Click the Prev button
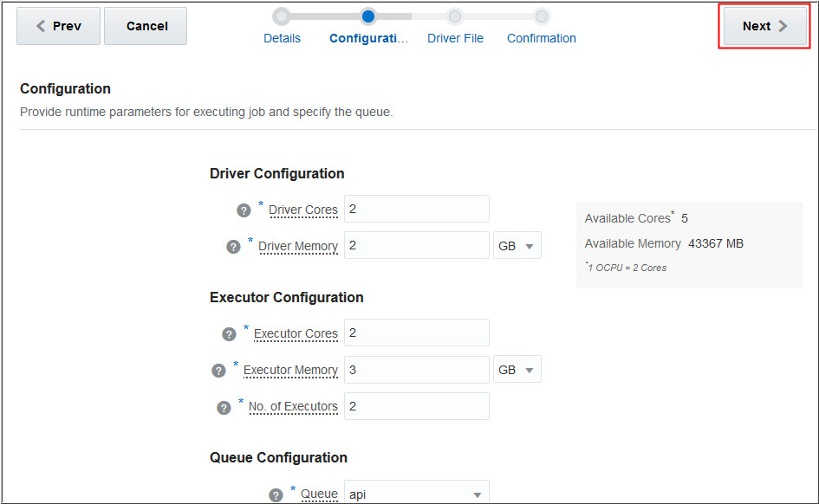Screen dimensions: 819x504 (x=58, y=26)
